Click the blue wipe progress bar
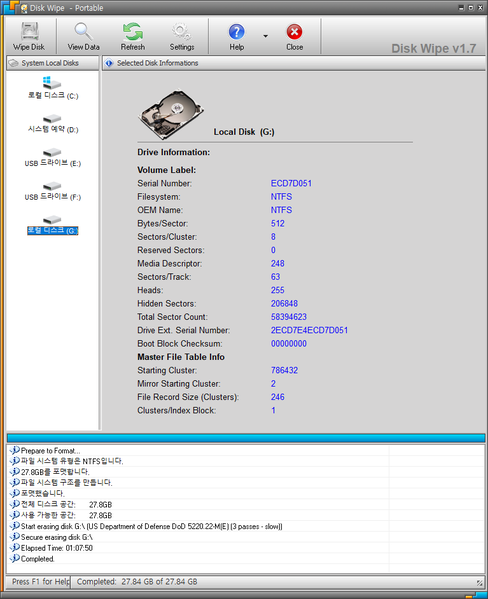Image resolution: width=488 pixels, height=599 pixels. click(x=246, y=438)
